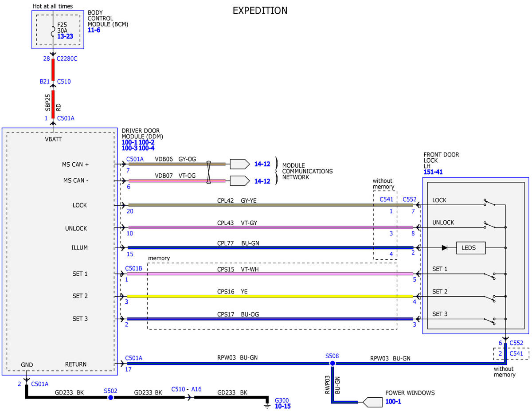Click the GND pin label in the DDM
This screenshot has height=411, width=532.
[27, 364]
